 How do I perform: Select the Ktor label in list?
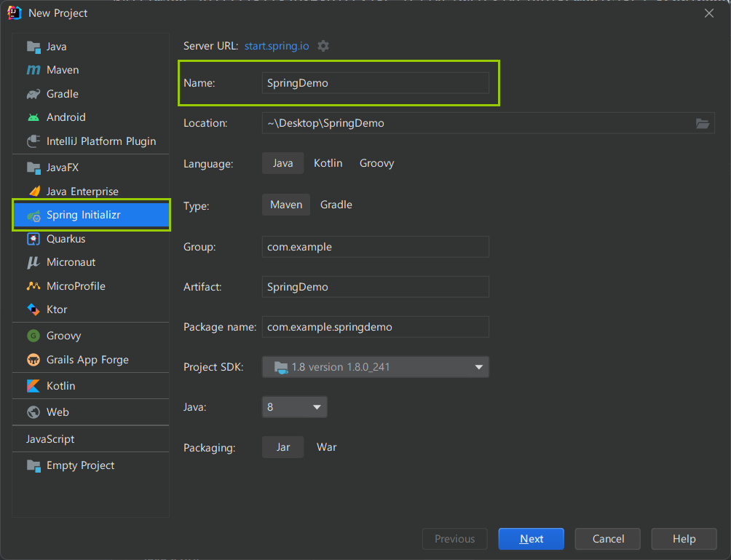[x=57, y=309]
